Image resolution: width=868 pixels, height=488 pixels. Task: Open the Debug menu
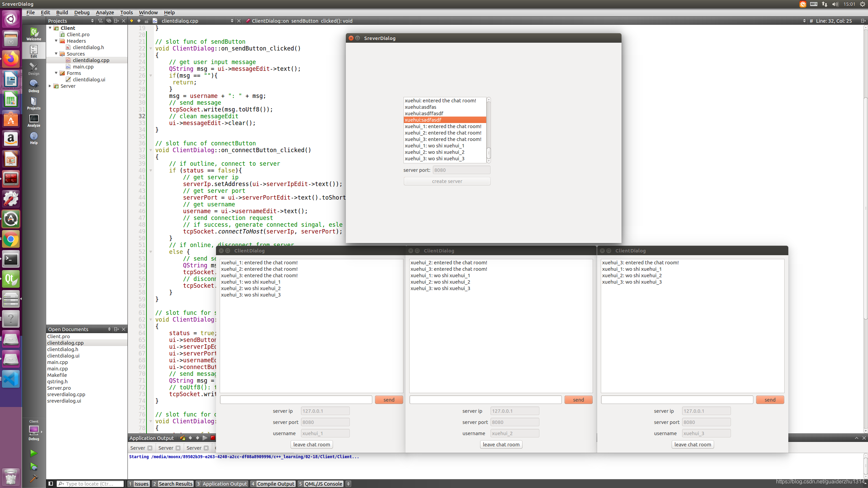(x=82, y=12)
